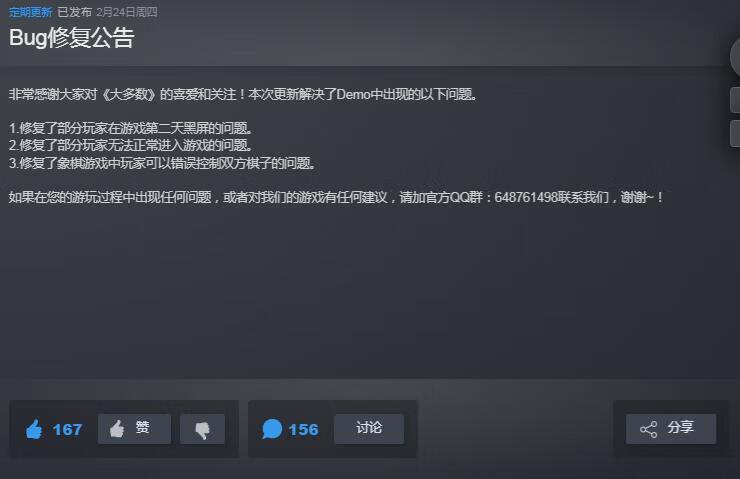Share the announcement via 分享 text
The width and height of the screenshot is (740, 479).
pos(681,428)
